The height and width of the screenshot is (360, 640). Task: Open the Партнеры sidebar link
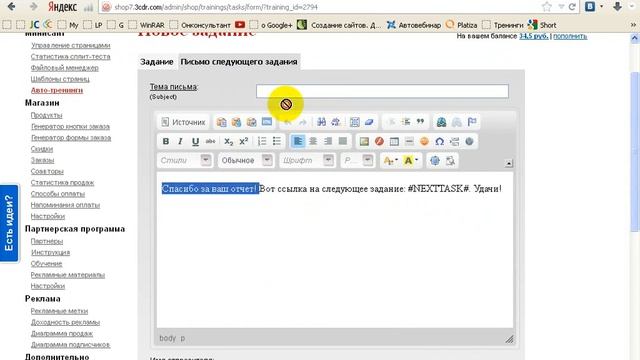[47, 241]
